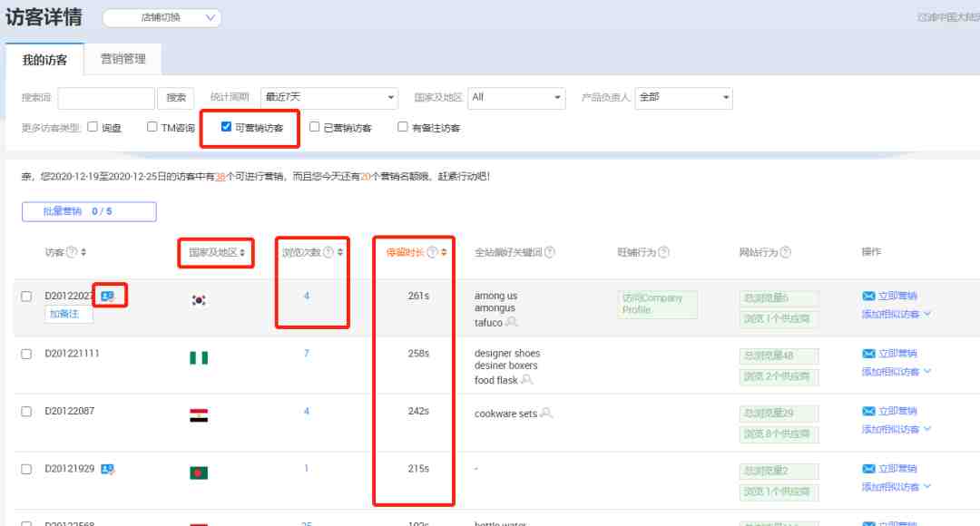The height and width of the screenshot is (526, 980).
Task: Open help icon beside 停留时长 header
Action: click(x=432, y=252)
